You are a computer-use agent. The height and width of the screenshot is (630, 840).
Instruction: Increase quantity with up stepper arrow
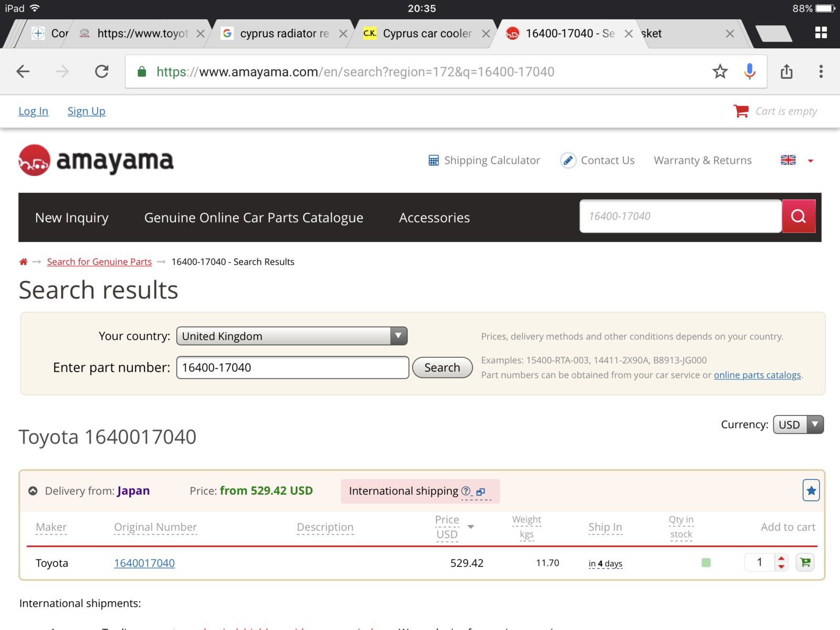point(781,559)
